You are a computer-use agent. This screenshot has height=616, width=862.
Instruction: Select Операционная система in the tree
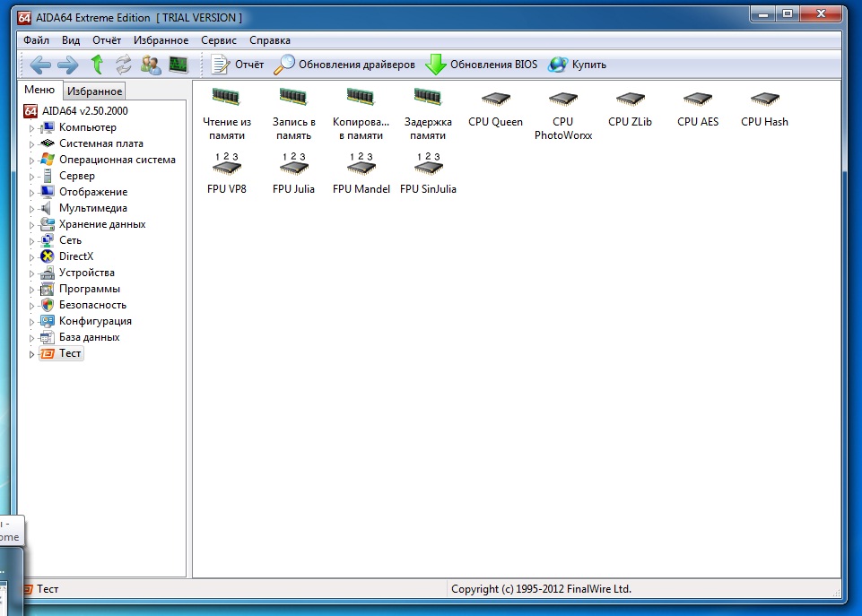click(x=118, y=160)
